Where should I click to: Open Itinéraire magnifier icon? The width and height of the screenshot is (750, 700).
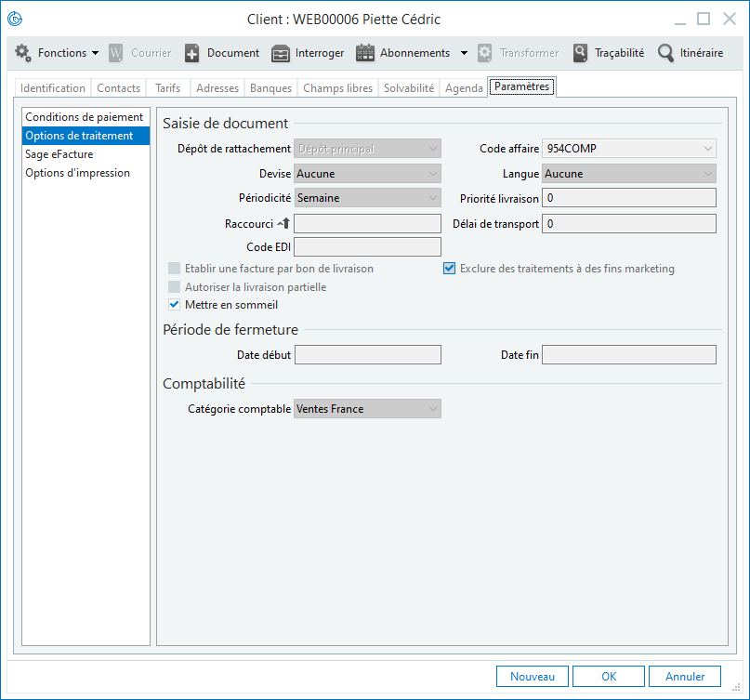[x=665, y=53]
